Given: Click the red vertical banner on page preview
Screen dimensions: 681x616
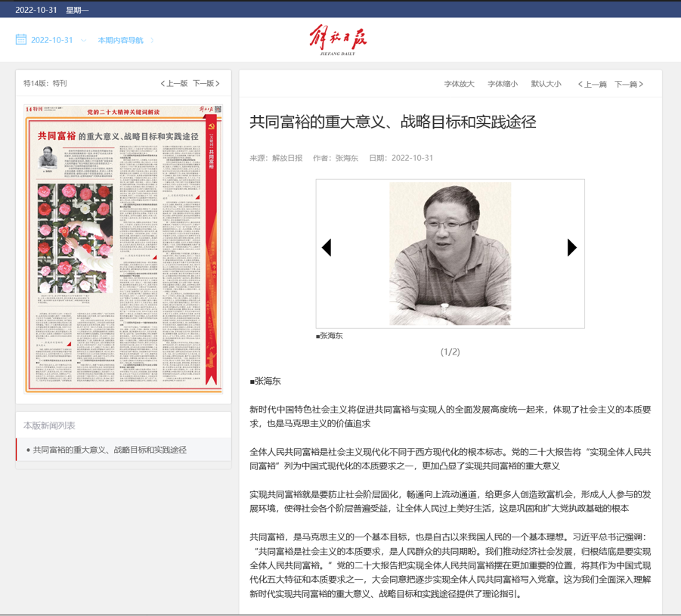Looking at the screenshot, I should pos(212,249).
